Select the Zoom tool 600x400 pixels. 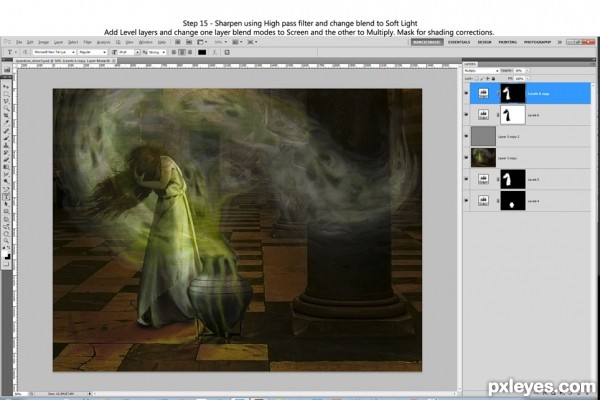(7, 241)
